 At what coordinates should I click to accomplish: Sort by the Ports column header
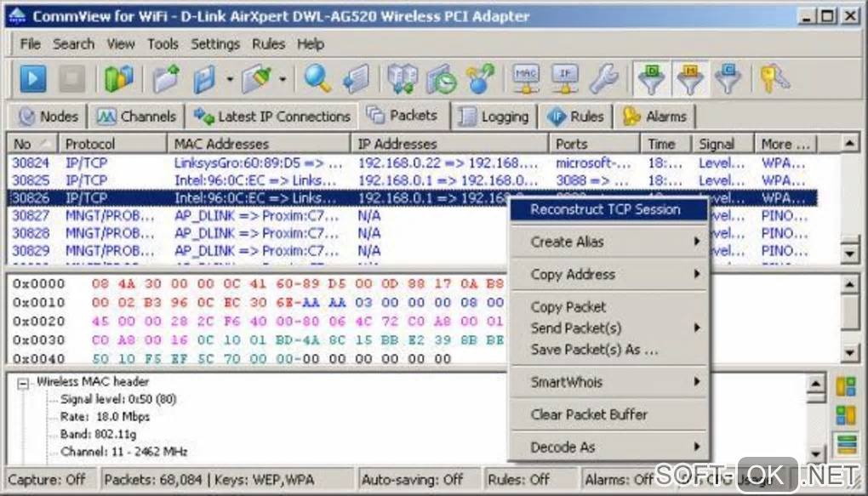(x=595, y=144)
